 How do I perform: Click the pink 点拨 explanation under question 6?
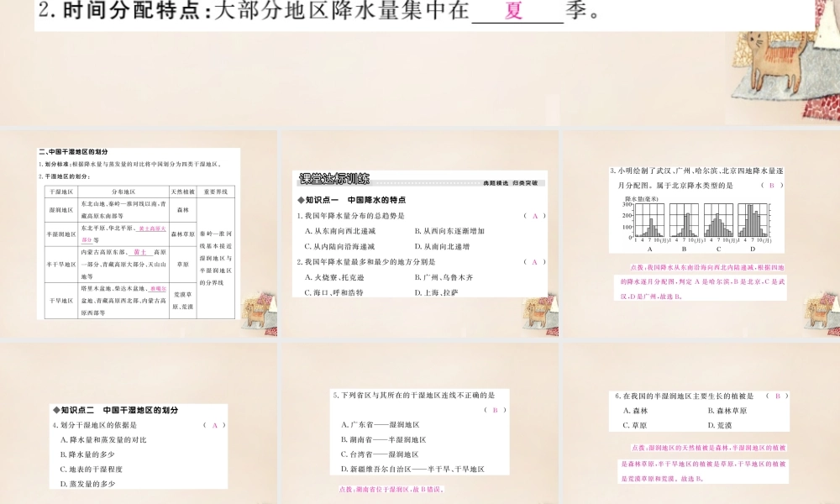[703, 464]
